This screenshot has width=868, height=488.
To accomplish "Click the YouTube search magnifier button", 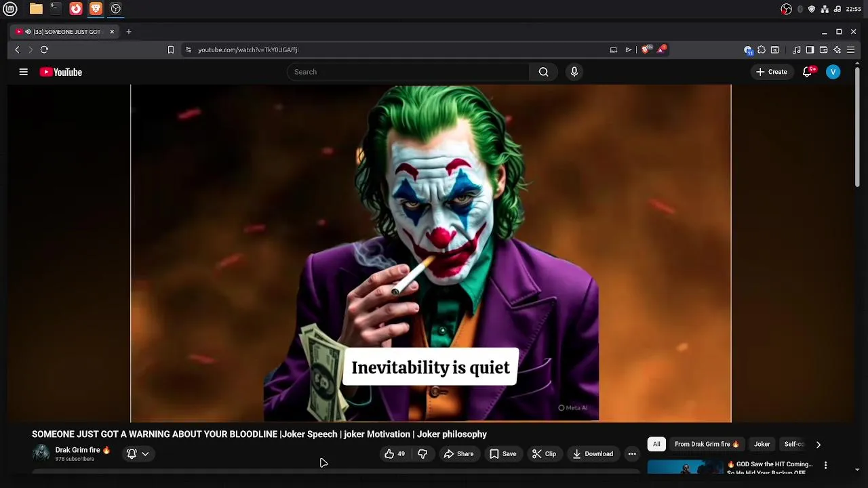I will (x=543, y=72).
